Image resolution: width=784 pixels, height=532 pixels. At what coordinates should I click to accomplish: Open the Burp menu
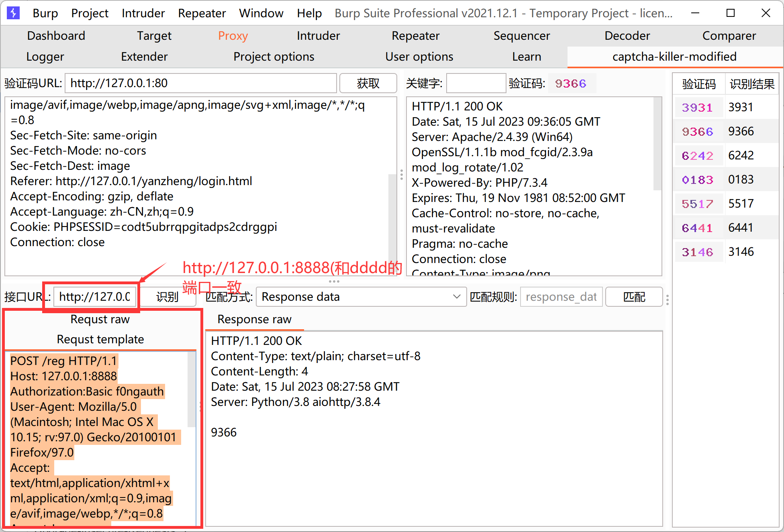(x=45, y=13)
